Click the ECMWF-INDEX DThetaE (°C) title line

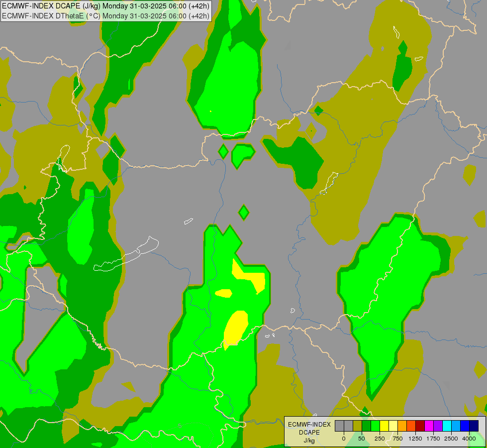[105, 16]
